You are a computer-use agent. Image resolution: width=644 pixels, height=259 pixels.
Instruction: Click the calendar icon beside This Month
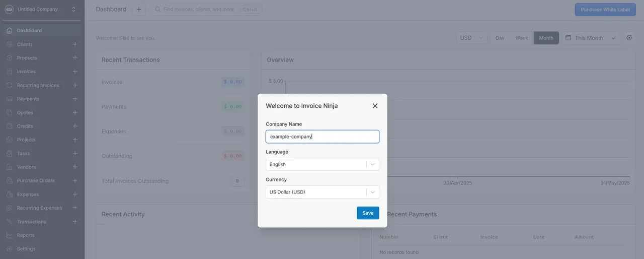click(568, 38)
